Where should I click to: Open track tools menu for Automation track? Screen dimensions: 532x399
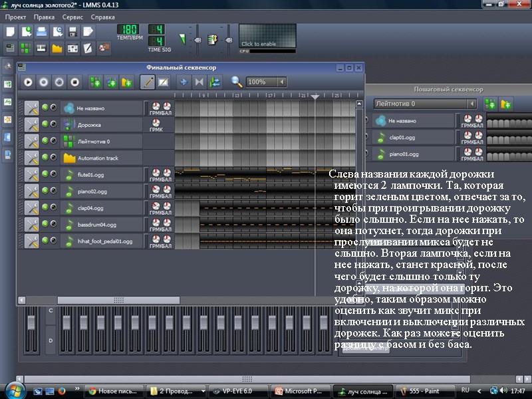point(31,158)
